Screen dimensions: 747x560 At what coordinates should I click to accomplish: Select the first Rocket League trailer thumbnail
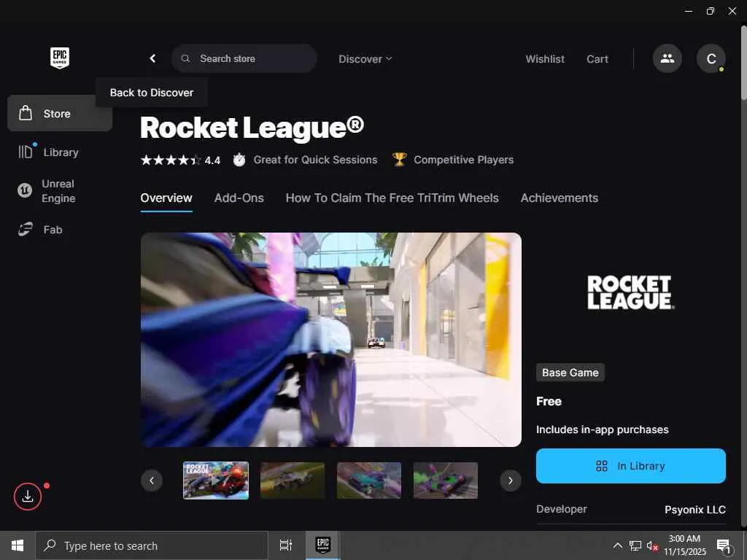[216, 481]
